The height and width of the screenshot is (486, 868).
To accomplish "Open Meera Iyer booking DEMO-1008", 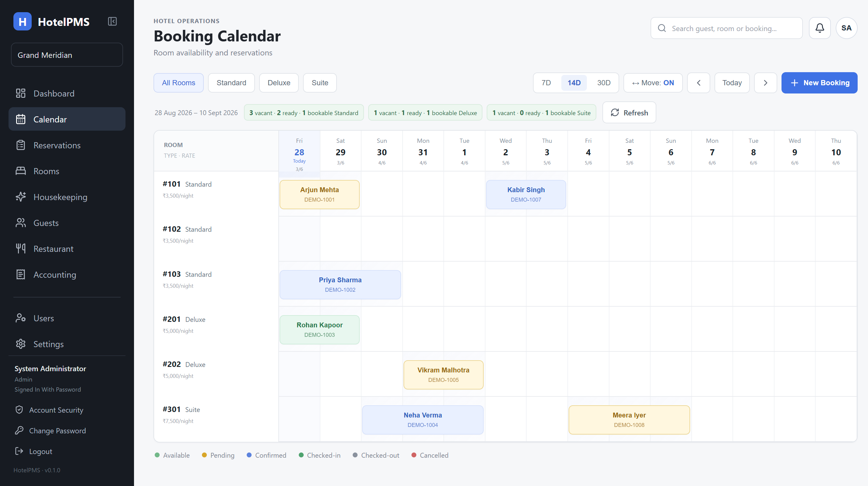I will point(629,420).
